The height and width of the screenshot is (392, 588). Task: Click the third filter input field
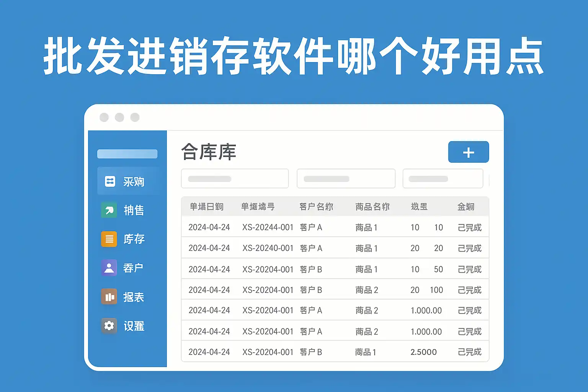pyautogui.click(x=443, y=179)
